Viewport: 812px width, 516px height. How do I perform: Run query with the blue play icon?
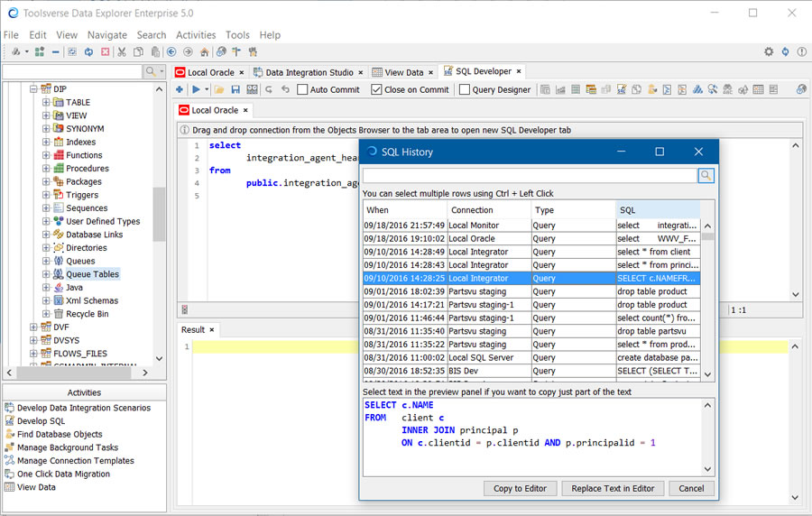[x=197, y=89]
